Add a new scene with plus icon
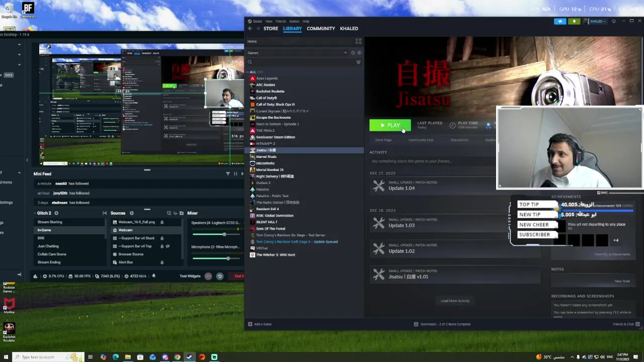 point(56,213)
